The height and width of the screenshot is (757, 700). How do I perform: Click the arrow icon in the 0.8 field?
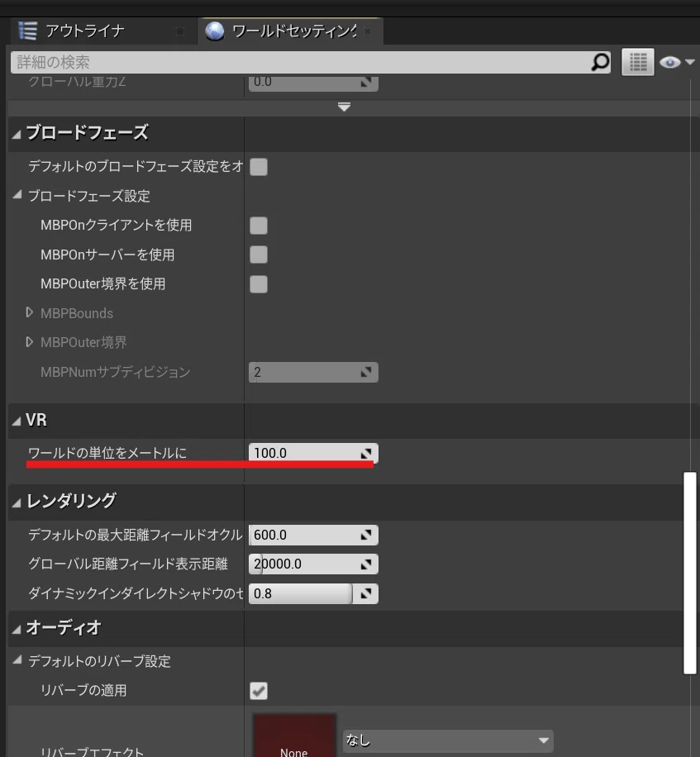pyautogui.click(x=366, y=593)
